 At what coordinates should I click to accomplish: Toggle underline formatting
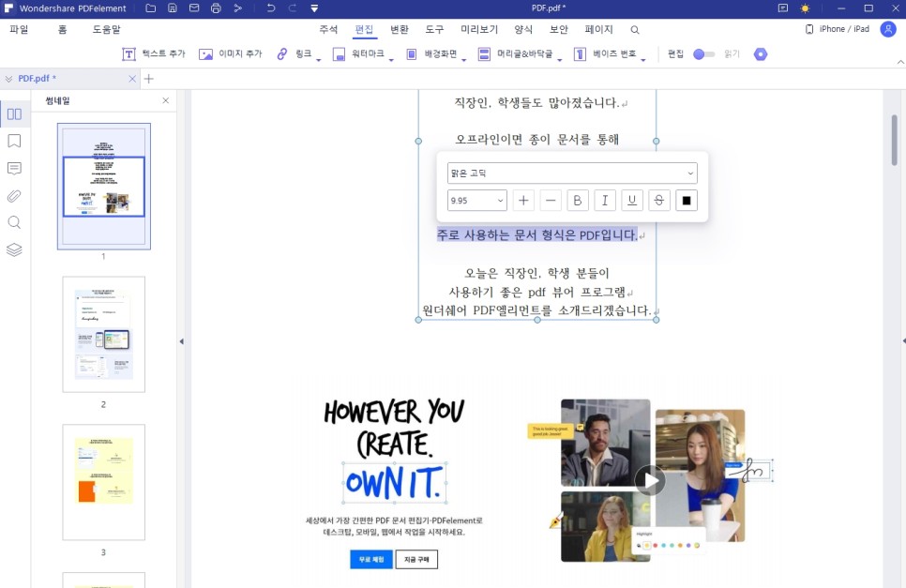coord(631,201)
